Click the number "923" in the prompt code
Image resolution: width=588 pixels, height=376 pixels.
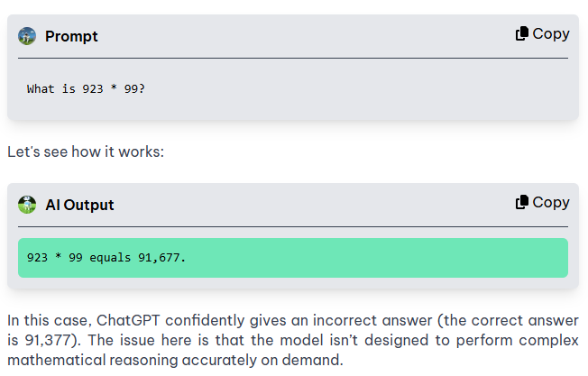coord(93,89)
